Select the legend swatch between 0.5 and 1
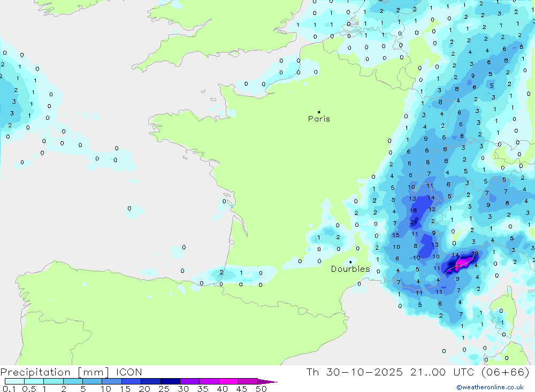This screenshot has height=392, width=535. tap(34, 381)
